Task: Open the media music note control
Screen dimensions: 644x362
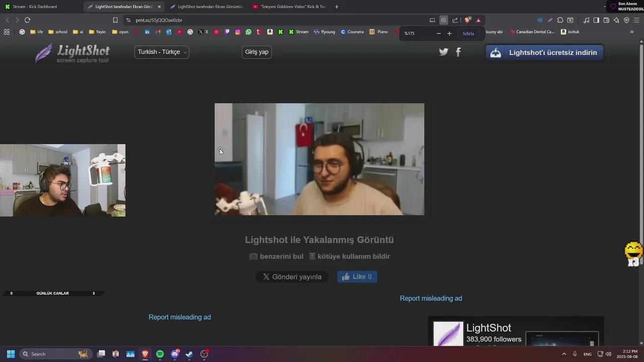Action: click(586, 20)
